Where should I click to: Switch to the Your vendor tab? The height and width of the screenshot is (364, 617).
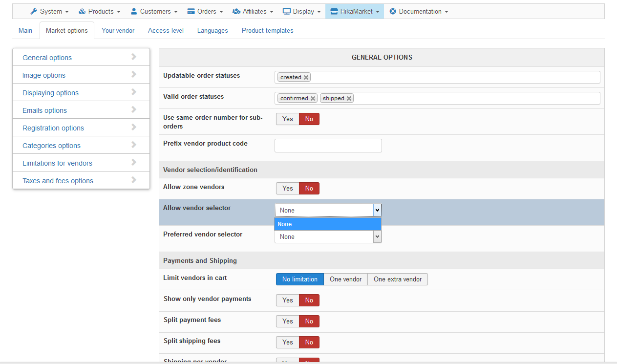118,30
